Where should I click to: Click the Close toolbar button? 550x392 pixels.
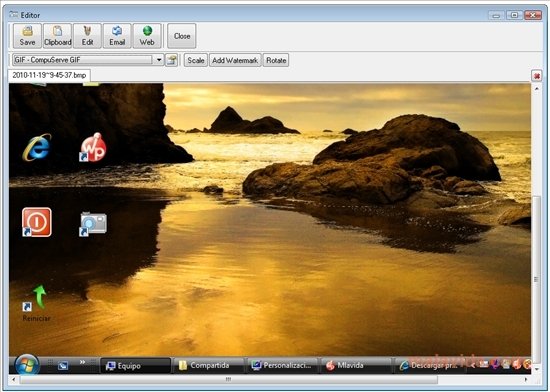(182, 36)
